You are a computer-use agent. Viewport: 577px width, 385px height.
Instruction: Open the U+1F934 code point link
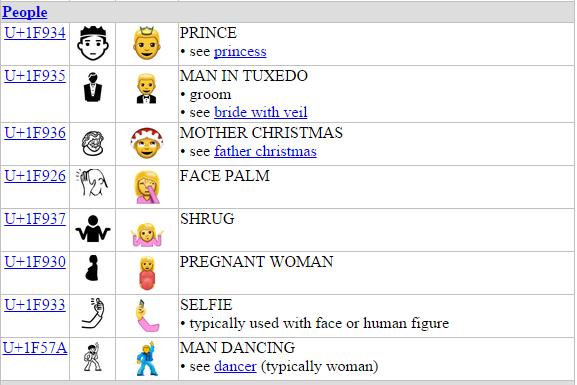click(x=35, y=33)
